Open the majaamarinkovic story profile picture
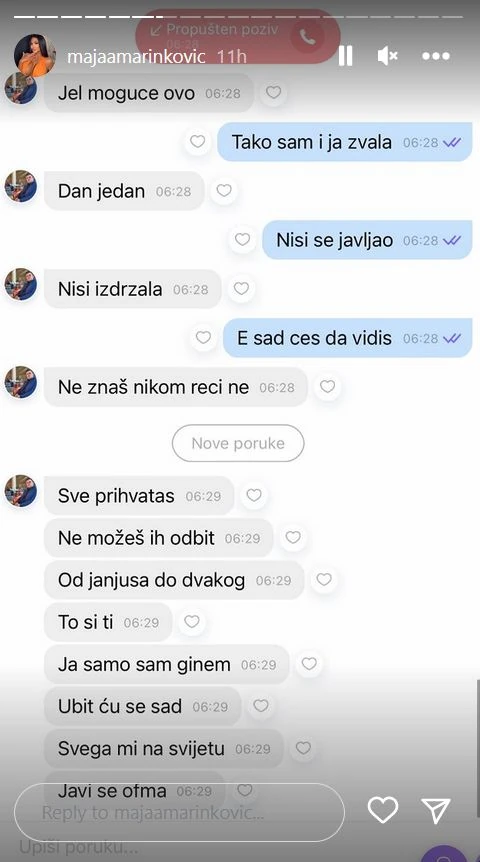Image resolution: width=480 pixels, height=862 pixels. [35, 56]
